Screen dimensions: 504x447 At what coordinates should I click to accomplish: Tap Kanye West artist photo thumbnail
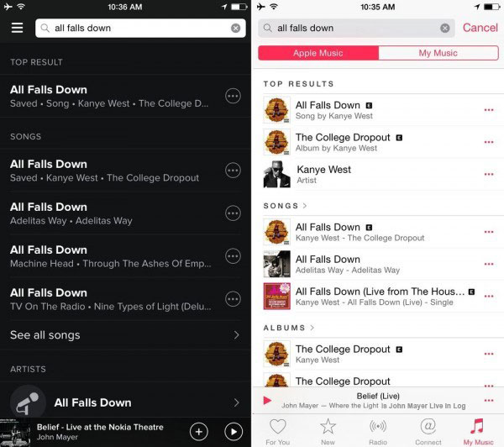(x=276, y=174)
